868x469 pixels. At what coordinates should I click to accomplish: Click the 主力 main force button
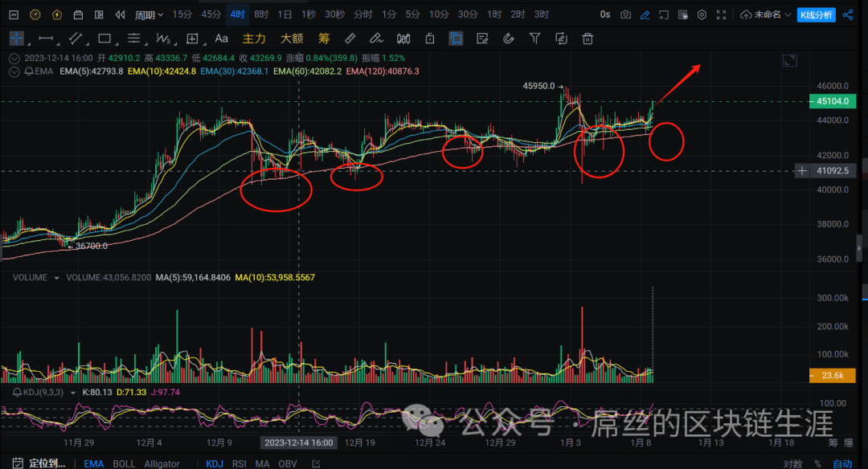coord(254,39)
